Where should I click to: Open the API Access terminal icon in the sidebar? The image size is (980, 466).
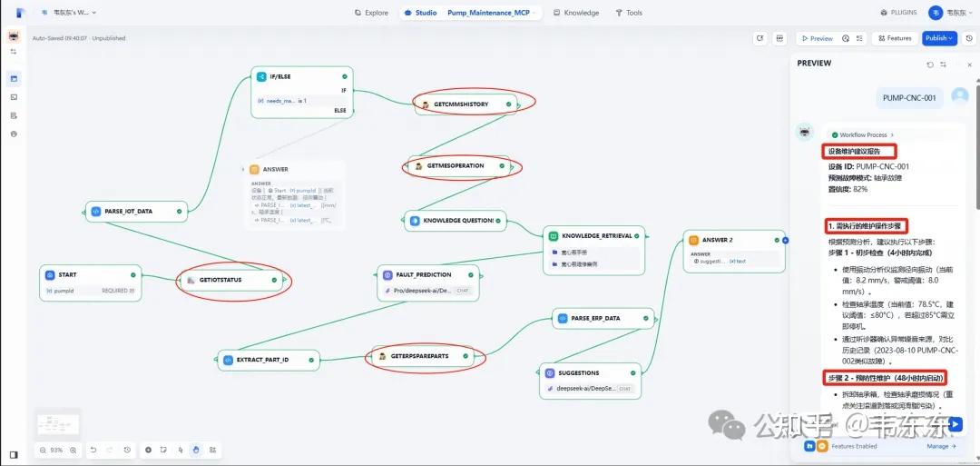14,97
